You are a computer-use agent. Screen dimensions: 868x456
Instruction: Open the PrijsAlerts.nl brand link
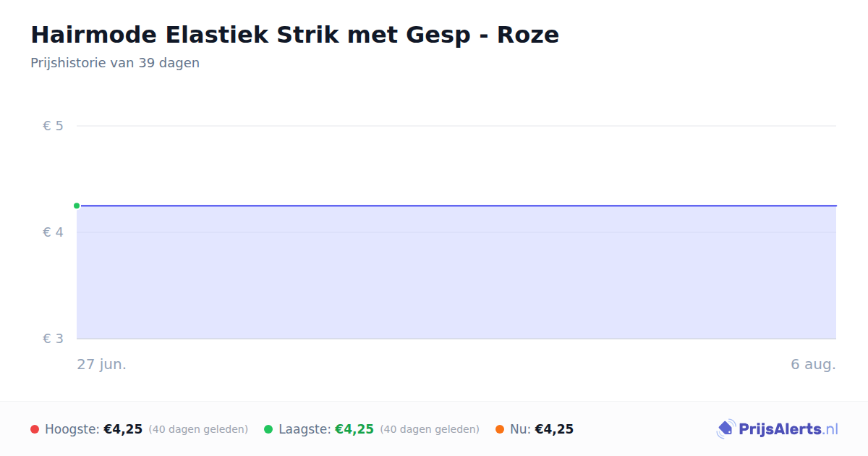(x=778, y=429)
